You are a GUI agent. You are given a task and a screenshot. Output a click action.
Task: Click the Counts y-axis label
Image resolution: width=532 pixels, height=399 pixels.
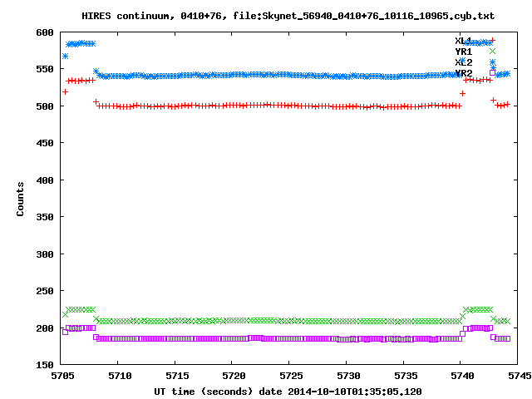coord(20,199)
